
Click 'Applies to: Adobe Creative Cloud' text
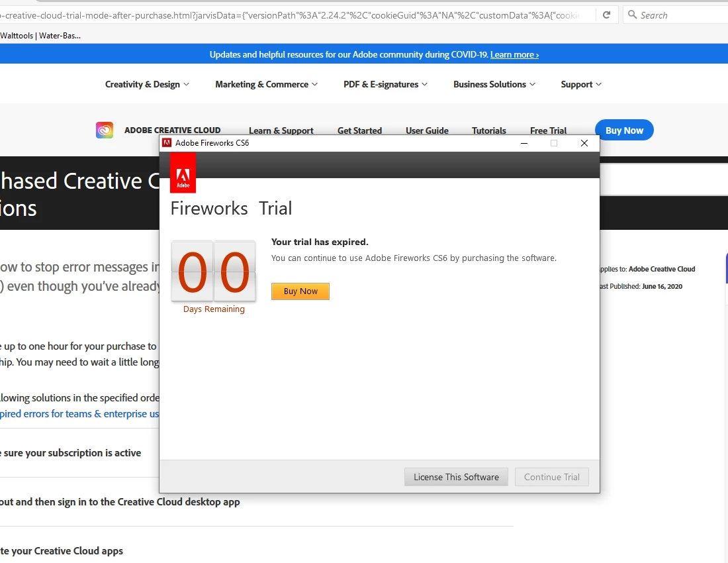pyautogui.click(x=647, y=269)
